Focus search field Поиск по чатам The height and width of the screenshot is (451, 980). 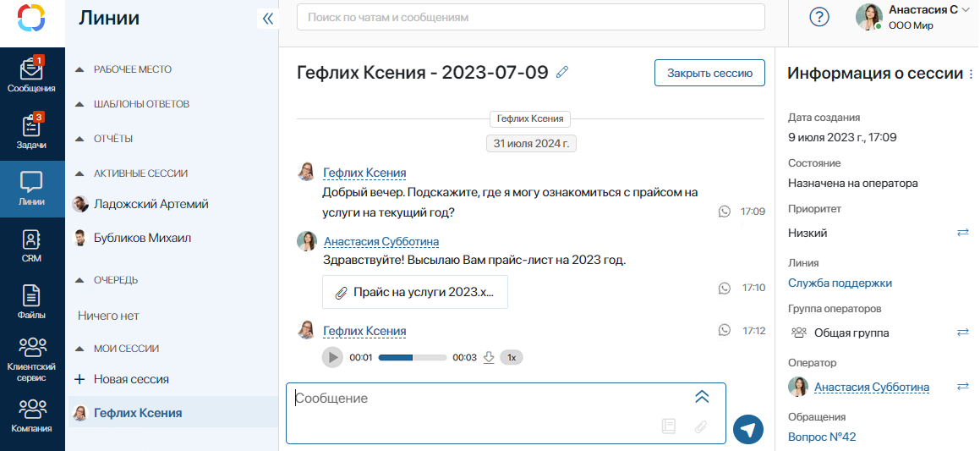pos(531,17)
